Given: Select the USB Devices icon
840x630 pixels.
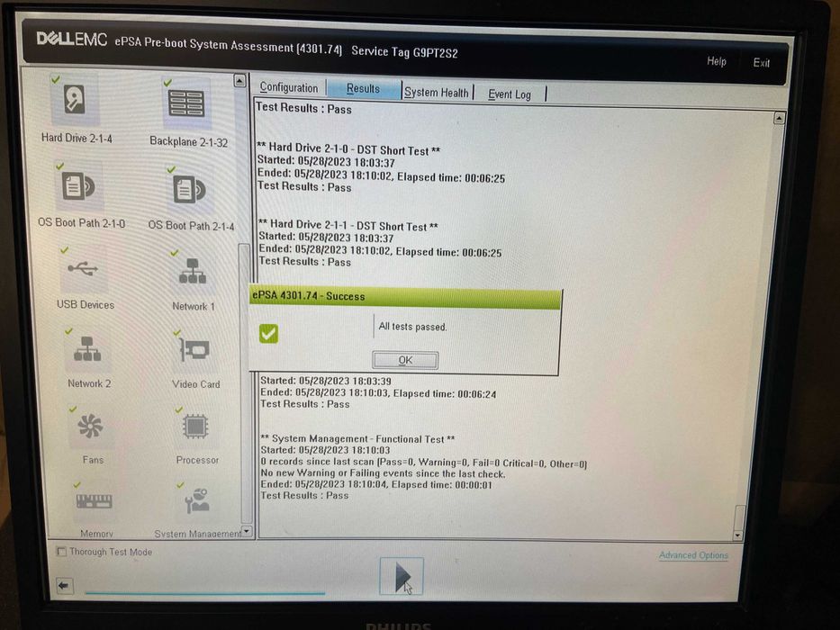Looking at the screenshot, I should click(x=83, y=269).
